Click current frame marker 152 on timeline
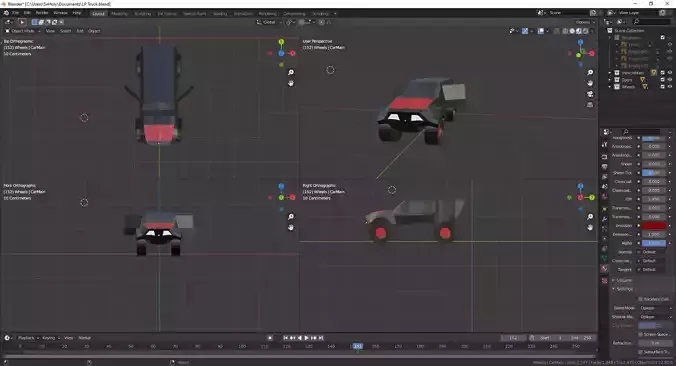 point(357,346)
